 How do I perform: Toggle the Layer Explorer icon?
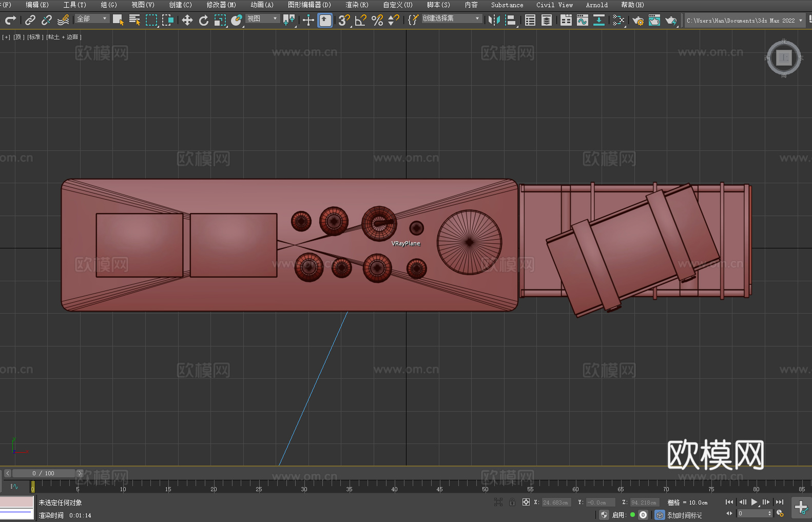click(x=547, y=20)
